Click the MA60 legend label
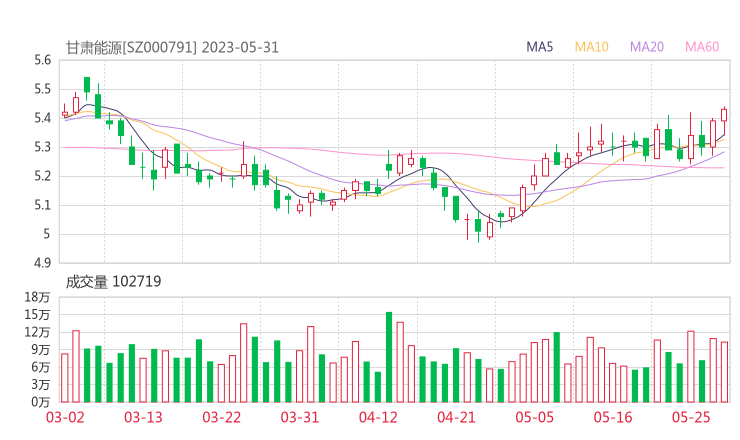Screen dimensions: 740x440 (x=702, y=47)
